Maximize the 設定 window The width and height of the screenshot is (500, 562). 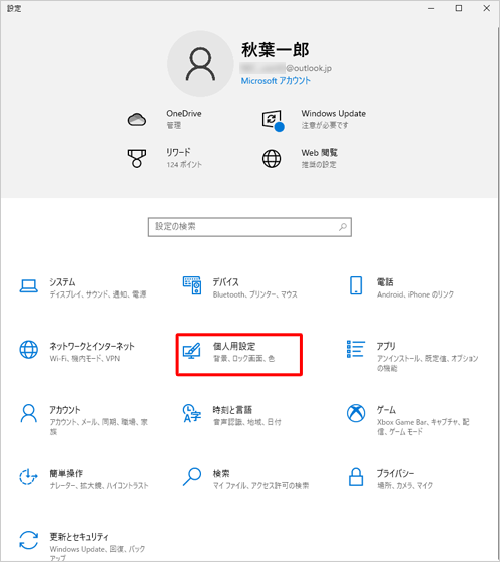click(459, 8)
